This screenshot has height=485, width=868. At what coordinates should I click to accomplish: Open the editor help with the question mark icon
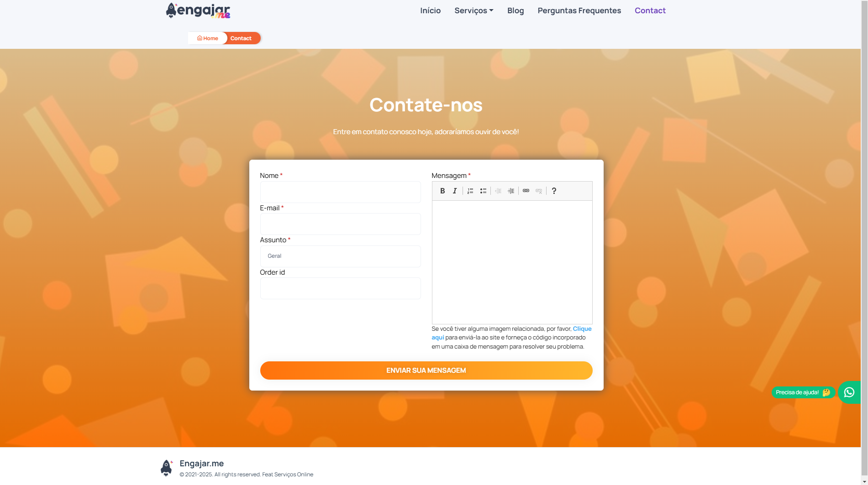pos(554,191)
